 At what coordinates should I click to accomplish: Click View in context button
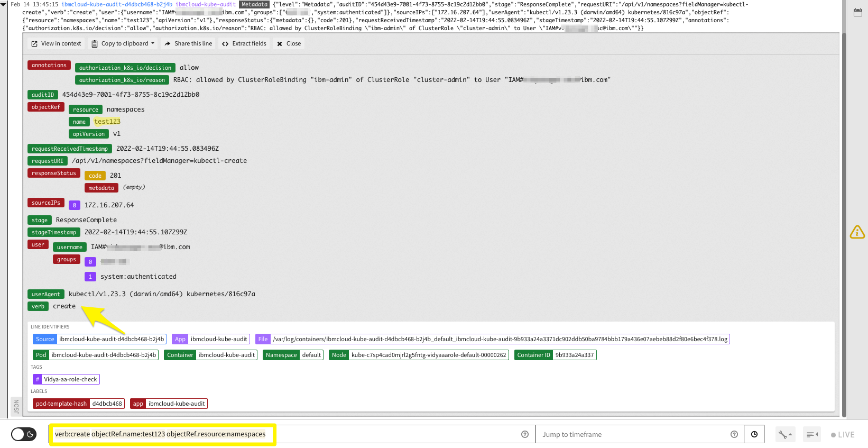point(56,44)
